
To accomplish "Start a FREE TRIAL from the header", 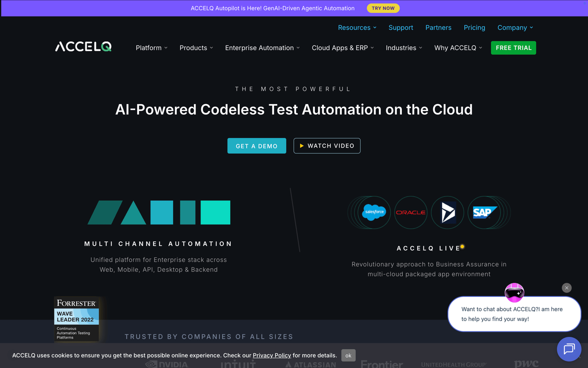I will click(513, 48).
